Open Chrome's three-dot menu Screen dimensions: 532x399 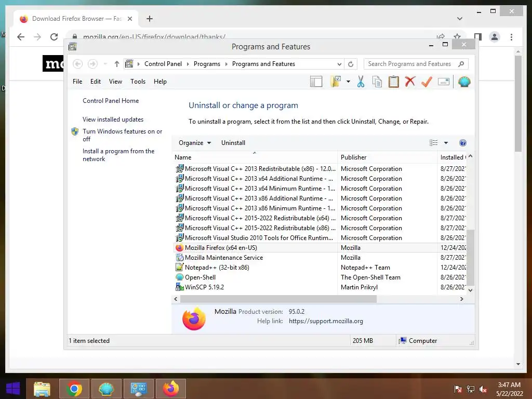click(511, 37)
